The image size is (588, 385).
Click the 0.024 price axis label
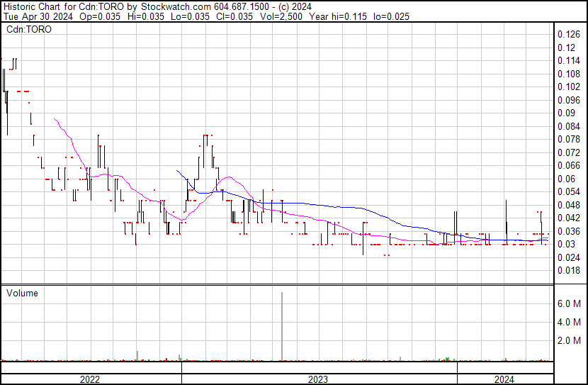(x=569, y=257)
